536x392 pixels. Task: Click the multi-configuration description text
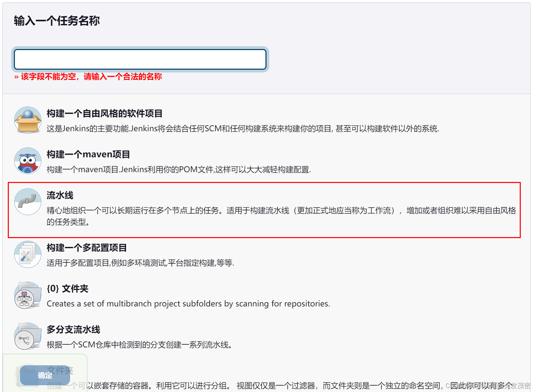pyautogui.click(x=140, y=263)
